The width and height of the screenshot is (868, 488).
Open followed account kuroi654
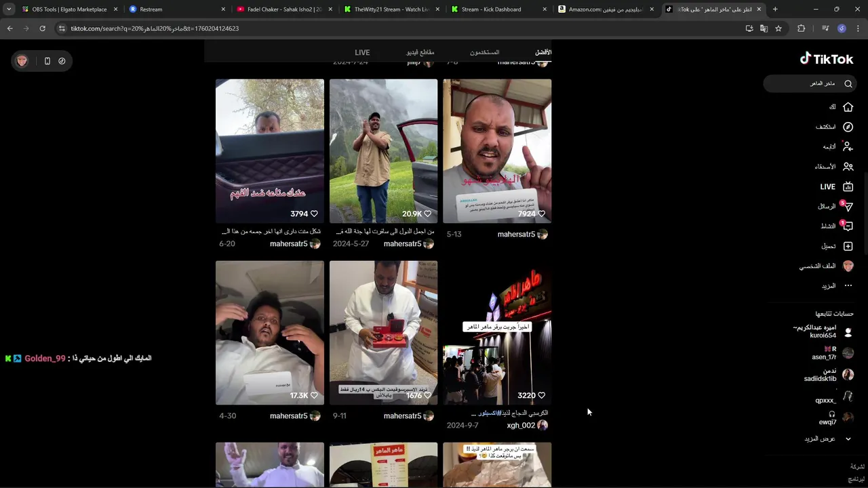tap(823, 331)
